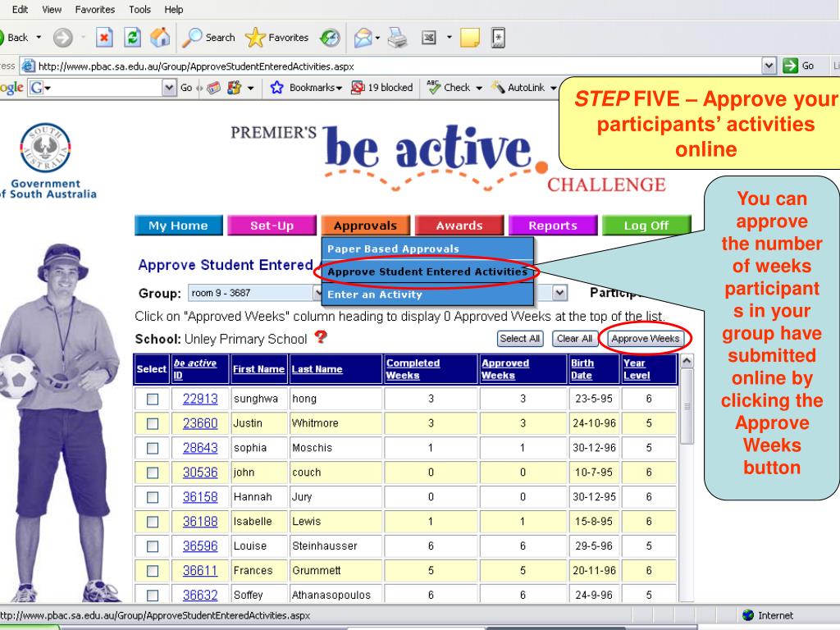Open browsing History via the green clock icon
This screenshot has width=840, height=630.
point(330,38)
